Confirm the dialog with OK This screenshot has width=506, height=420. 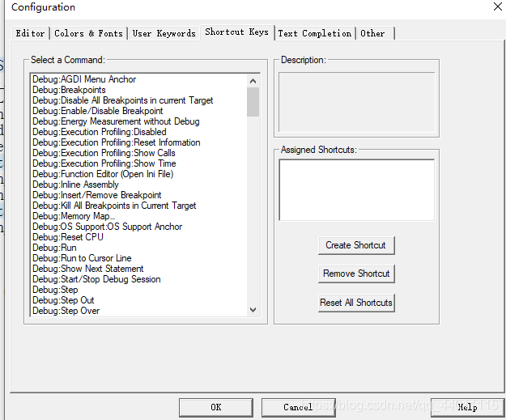pyautogui.click(x=216, y=407)
